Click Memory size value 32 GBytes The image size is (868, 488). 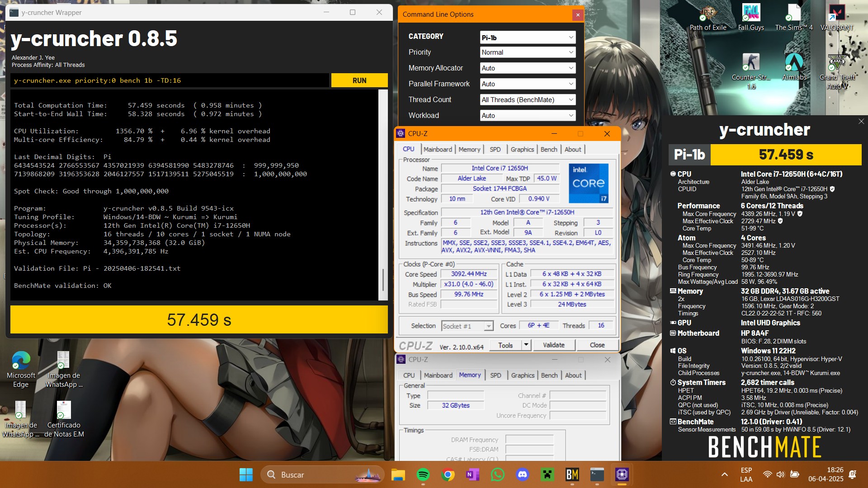pyautogui.click(x=456, y=406)
